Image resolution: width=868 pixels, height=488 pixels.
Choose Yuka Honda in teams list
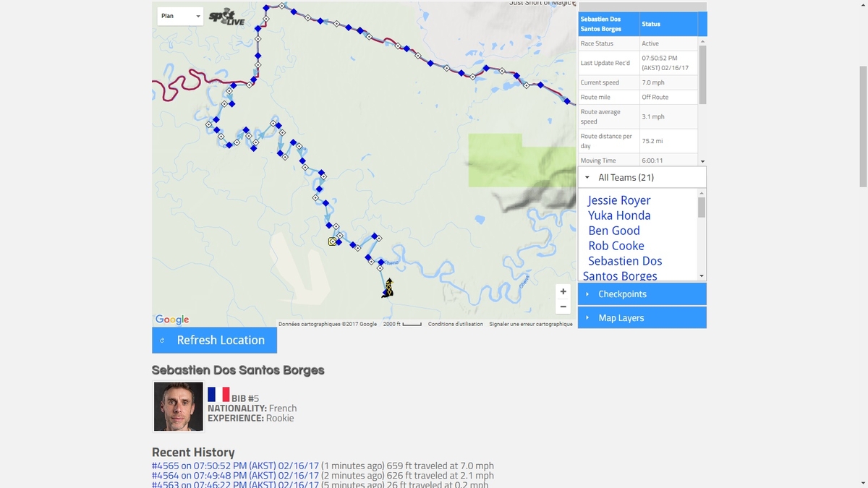pyautogui.click(x=619, y=215)
